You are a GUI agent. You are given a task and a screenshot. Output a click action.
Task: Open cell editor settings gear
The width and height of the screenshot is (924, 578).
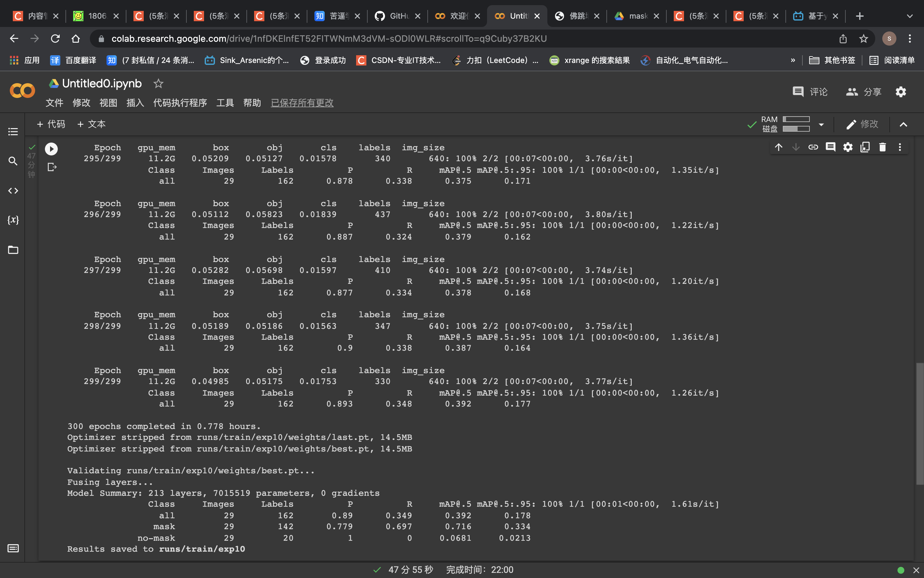tap(848, 147)
